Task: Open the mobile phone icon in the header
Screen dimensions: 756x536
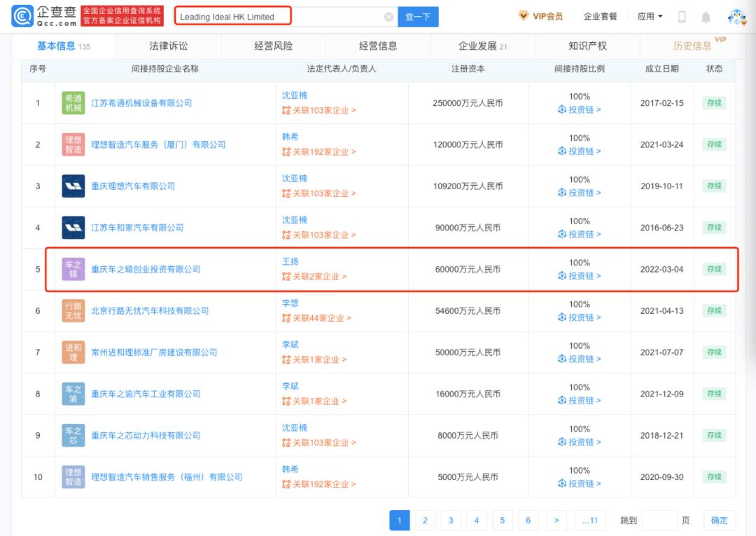Action: point(682,17)
